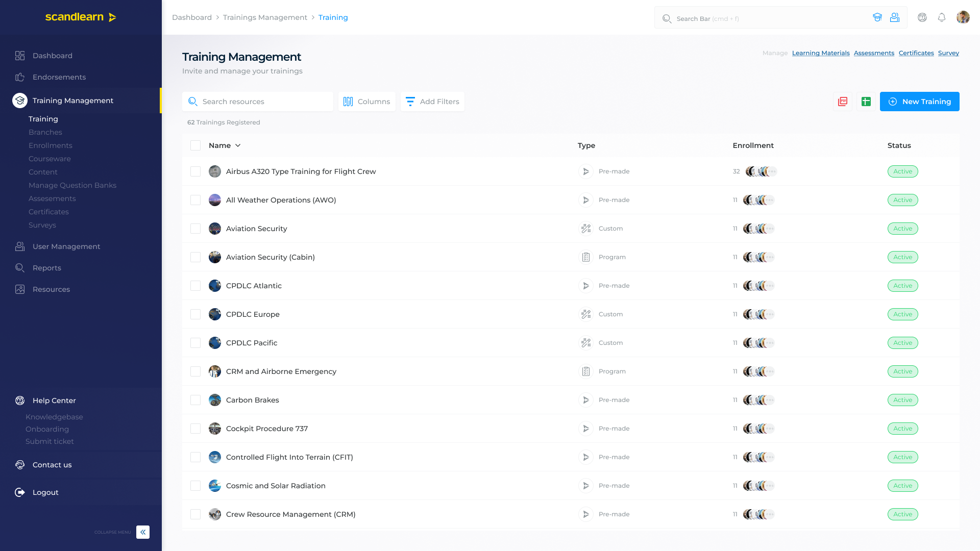This screenshot has width=980, height=551.
Task: Go to Certificates submenu in sidebar
Action: (x=48, y=212)
